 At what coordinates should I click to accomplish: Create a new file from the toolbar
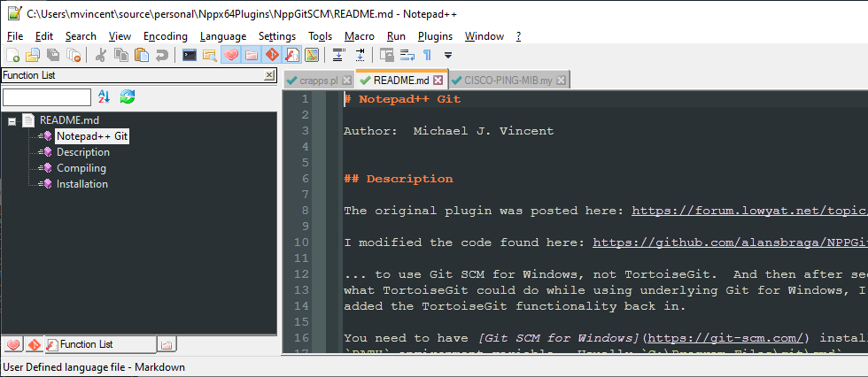(x=12, y=55)
